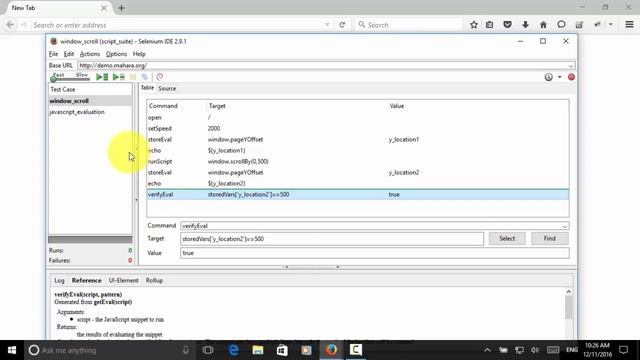Click into the Value input field
The image size is (640, 360).
(x=375, y=253)
